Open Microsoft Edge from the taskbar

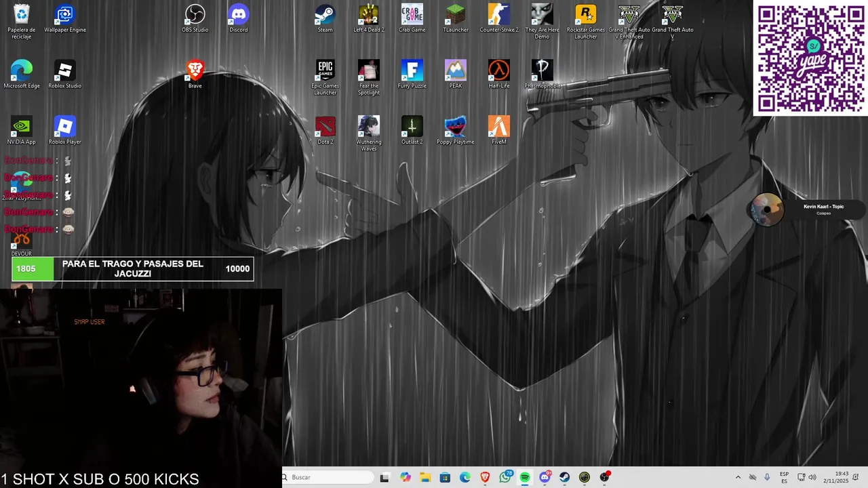pos(465,477)
